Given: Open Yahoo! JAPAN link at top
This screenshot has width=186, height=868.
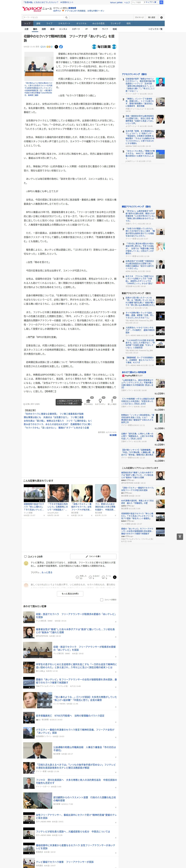Looking at the screenshot, I should 116,2.
